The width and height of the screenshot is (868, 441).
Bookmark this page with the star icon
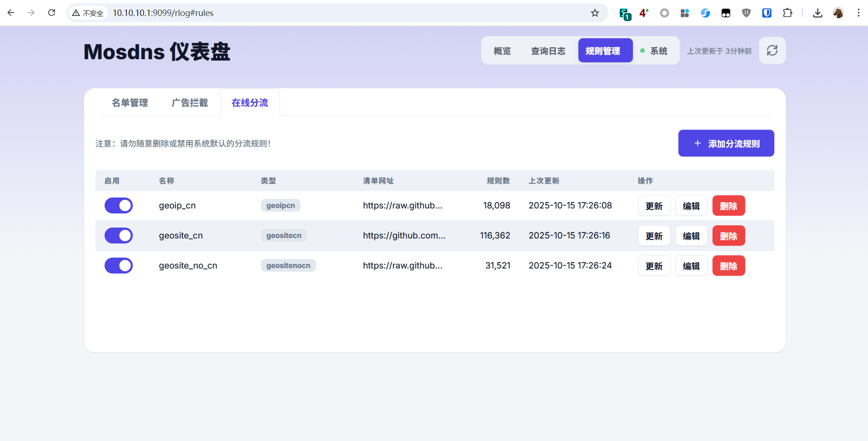point(596,13)
